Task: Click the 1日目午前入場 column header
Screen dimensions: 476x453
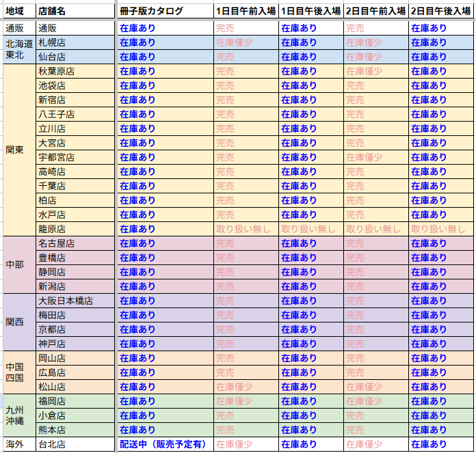Action: (x=246, y=12)
